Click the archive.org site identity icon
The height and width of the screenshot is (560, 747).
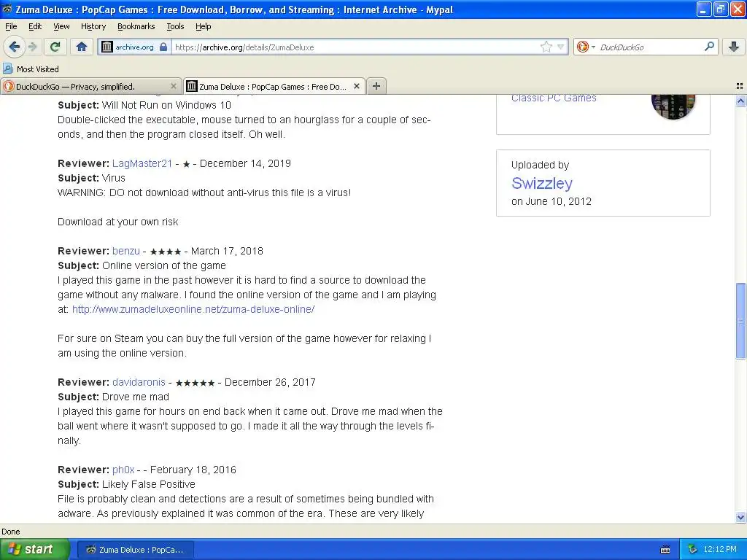point(107,47)
